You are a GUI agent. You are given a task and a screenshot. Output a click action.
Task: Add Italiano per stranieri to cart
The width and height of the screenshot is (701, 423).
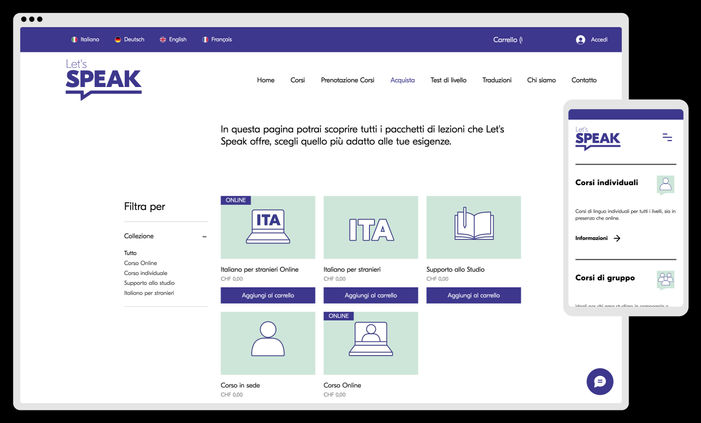[371, 295]
